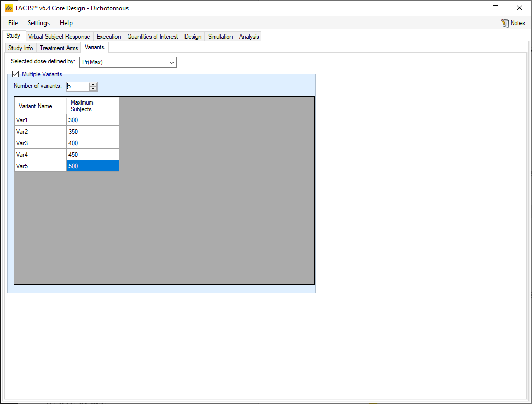The height and width of the screenshot is (404, 532).
Task: Select Var1 maximum subjects cell
Action: (92, 120)
